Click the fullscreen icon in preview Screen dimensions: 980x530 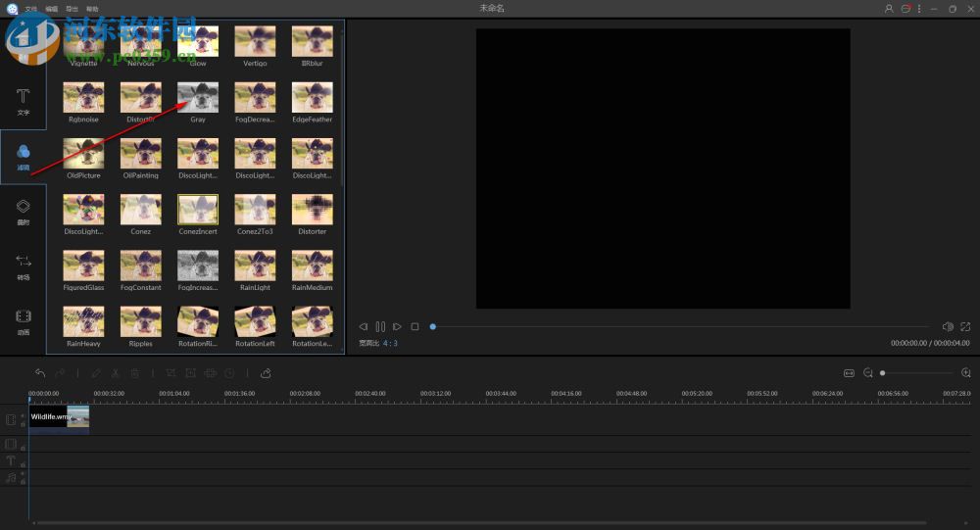pos(965,326)
